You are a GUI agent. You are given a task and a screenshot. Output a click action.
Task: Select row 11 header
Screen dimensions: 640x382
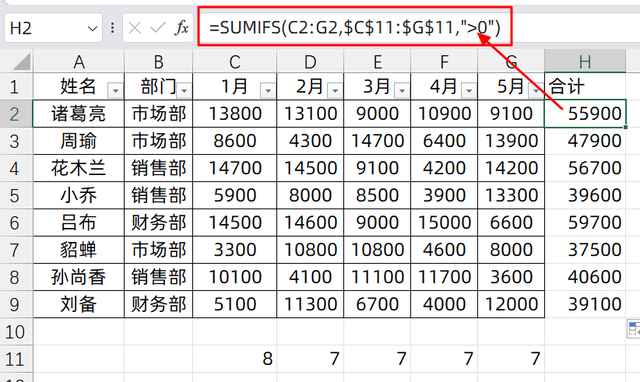click(15, 359)
